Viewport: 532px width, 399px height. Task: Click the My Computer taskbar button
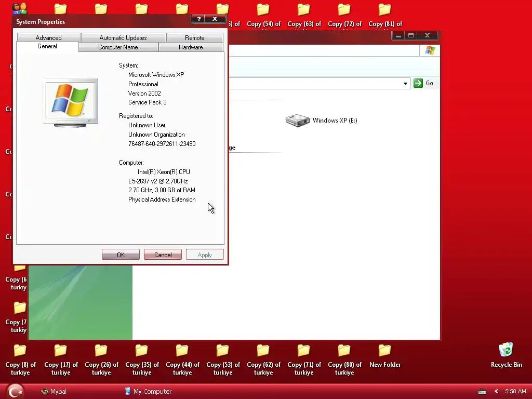click(149, 392)
